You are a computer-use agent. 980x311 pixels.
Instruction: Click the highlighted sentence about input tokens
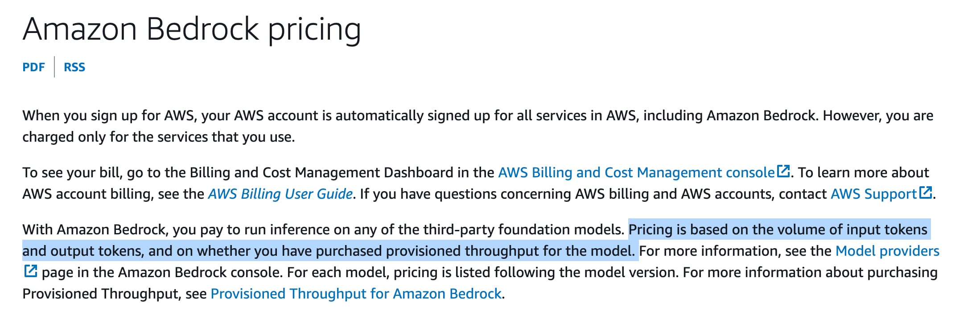coord(778,230)
